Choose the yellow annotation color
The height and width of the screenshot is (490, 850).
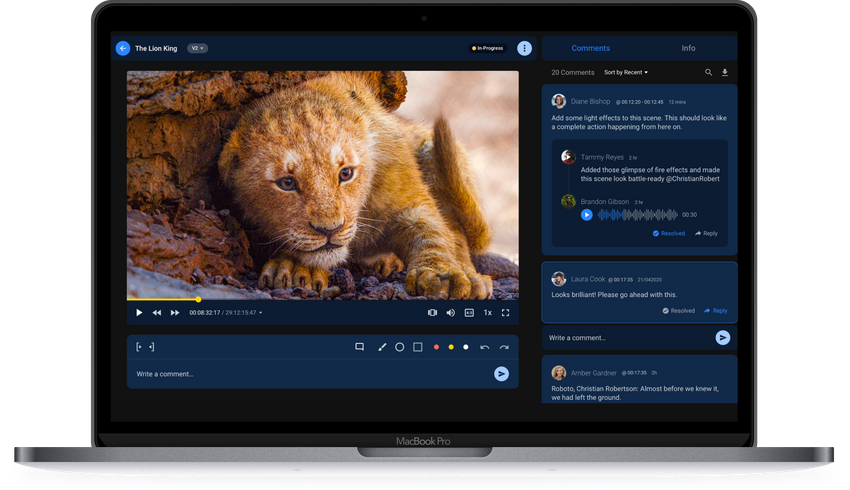[x=450, y=347]
